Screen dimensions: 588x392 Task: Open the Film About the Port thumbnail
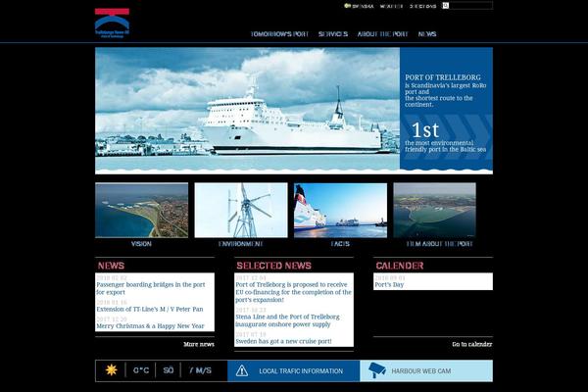coord(434,210)
